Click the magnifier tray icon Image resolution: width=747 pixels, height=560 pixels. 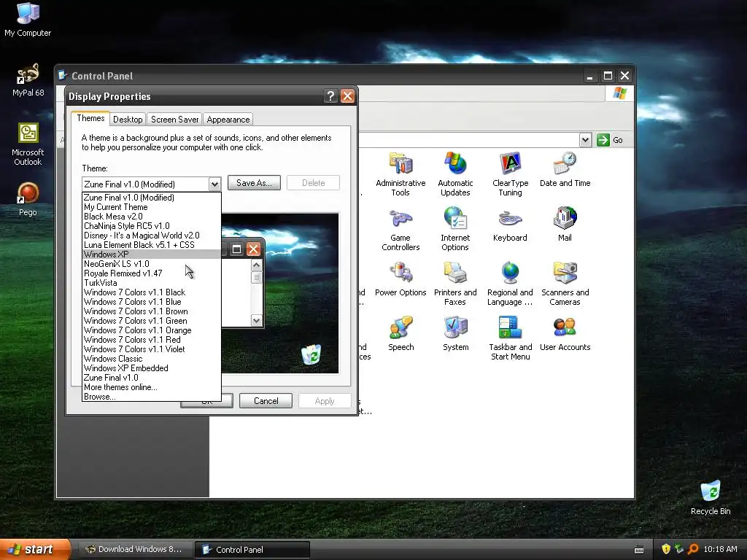coord(693,549)
